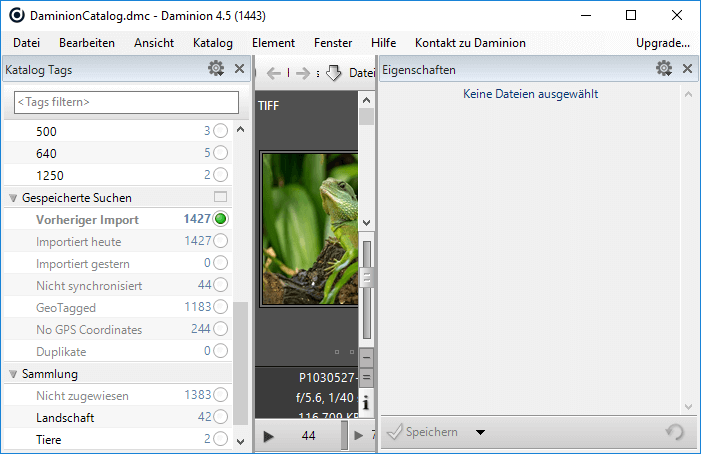Click thumbnail area scroll up arrow
Screen dimensions: 701x454
[x=367, y=100]
